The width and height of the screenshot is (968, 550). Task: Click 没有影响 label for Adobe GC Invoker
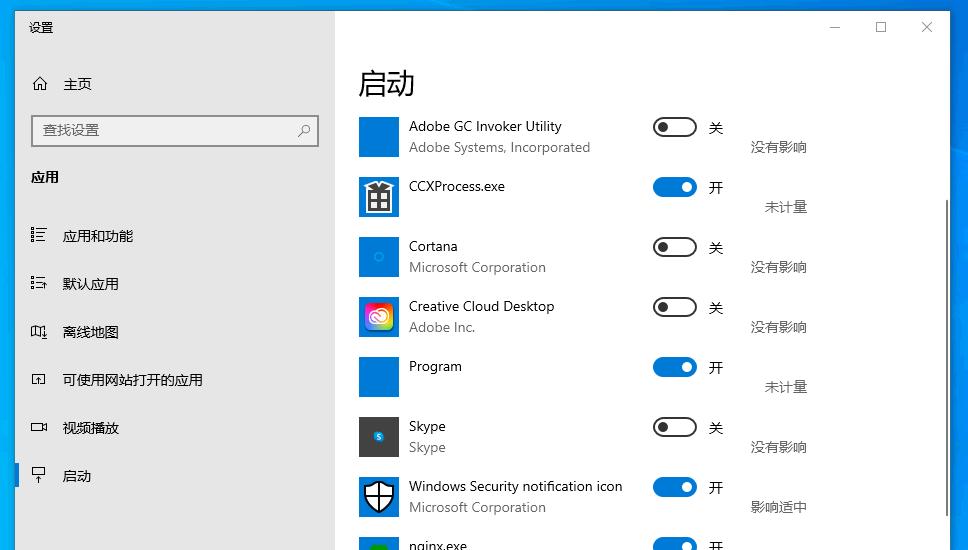778,148
